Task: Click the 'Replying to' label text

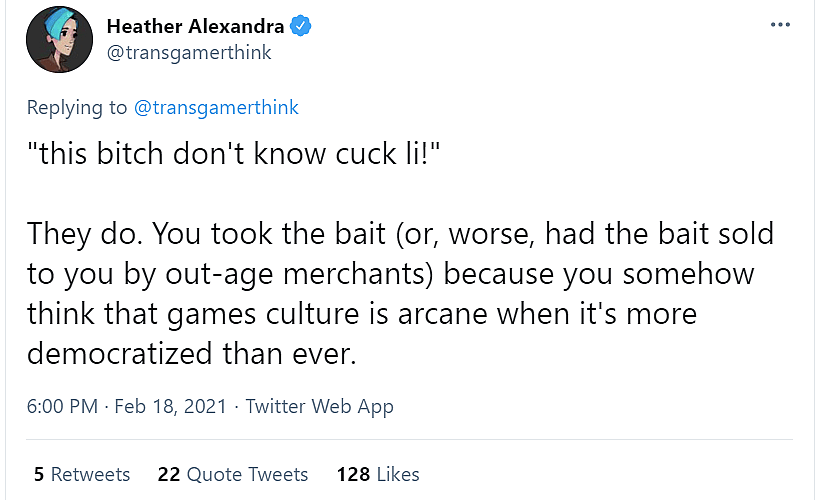Action: pos(76,107)
